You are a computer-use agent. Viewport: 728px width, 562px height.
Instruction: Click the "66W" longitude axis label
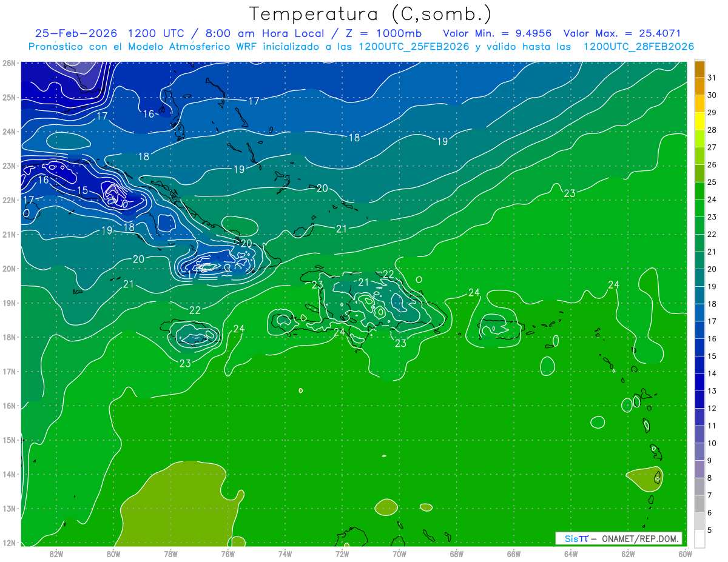(x=513, y=553)
